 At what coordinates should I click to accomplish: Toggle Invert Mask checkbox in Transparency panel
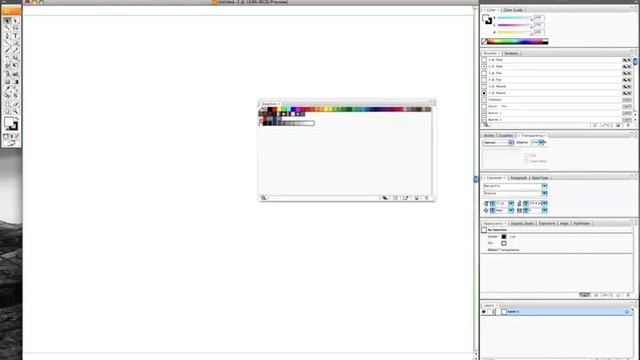pos(526,161)
